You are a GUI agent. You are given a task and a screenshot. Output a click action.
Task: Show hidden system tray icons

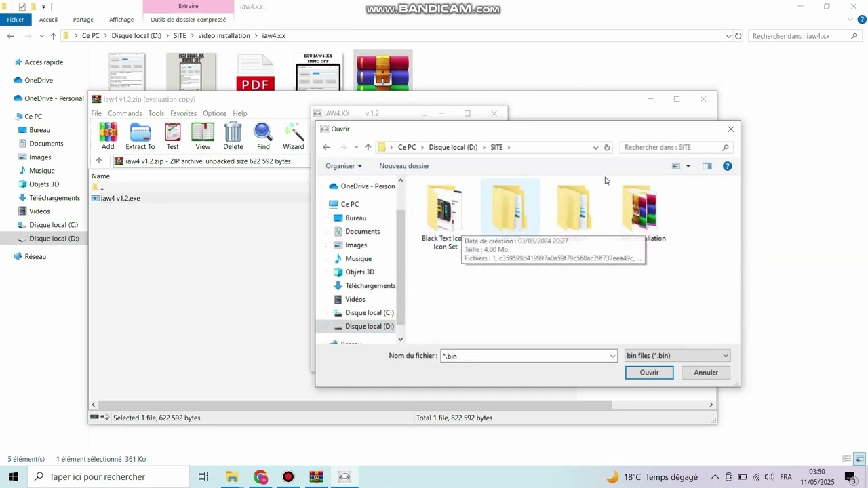pos(715,476)
